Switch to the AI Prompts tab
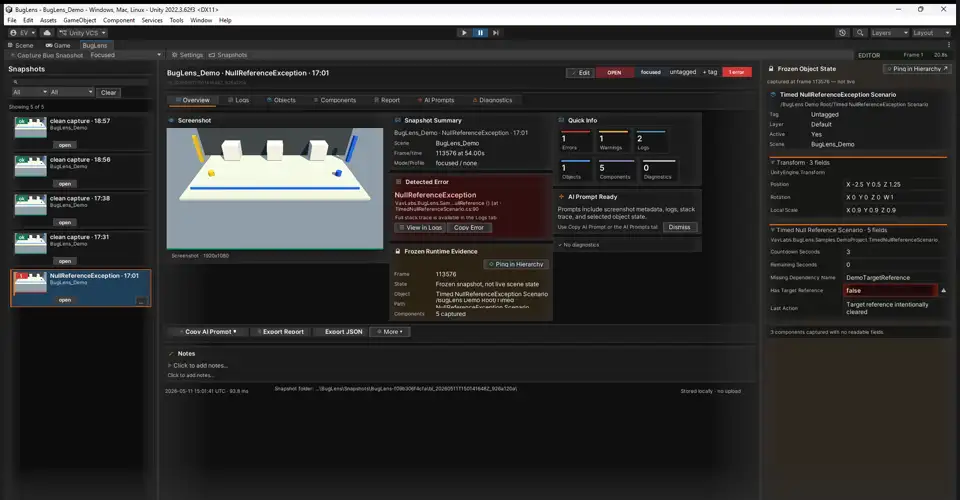The height and width of the screenshot is (500, 960). click(435, 100)
